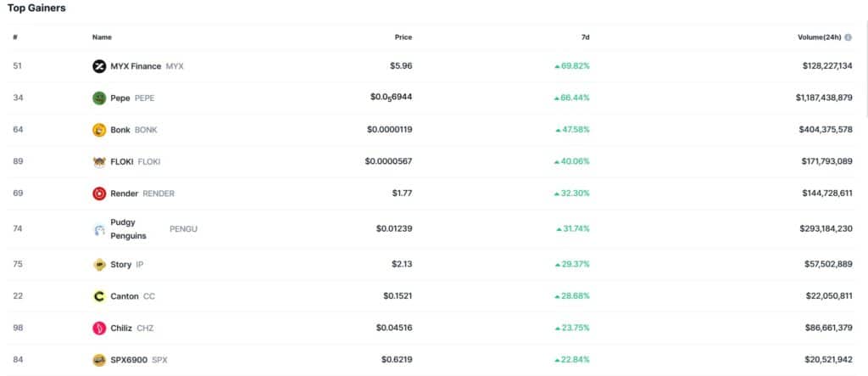
Task: Click the Story IP coin icon
Action: click(x=99, y=265)
